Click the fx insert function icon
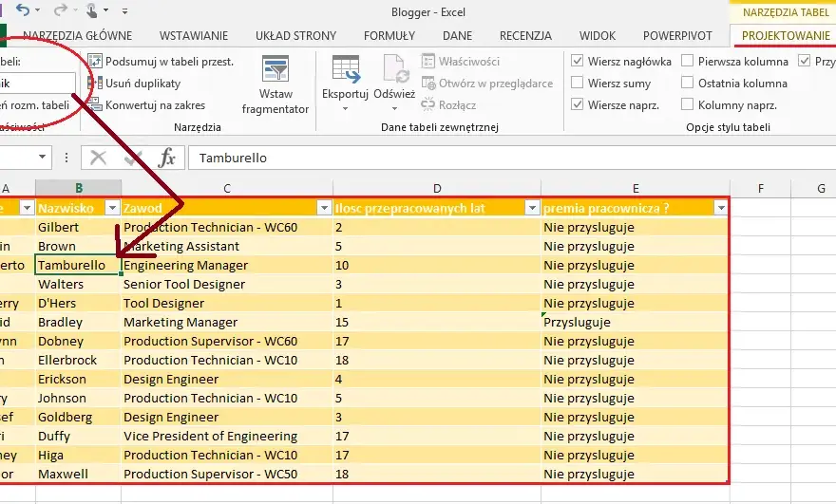Viewport: 836px width, 504px height. coord(167,158)
